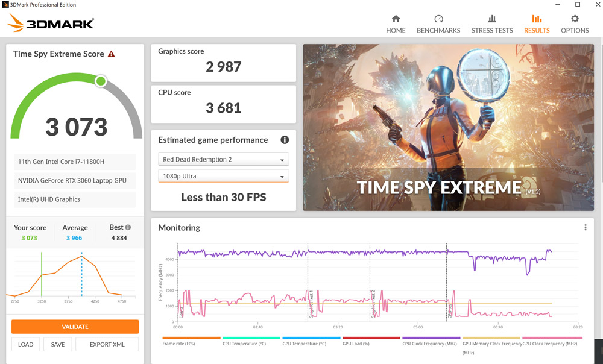Click Your score value 3 073 in green

click(29, 238)
